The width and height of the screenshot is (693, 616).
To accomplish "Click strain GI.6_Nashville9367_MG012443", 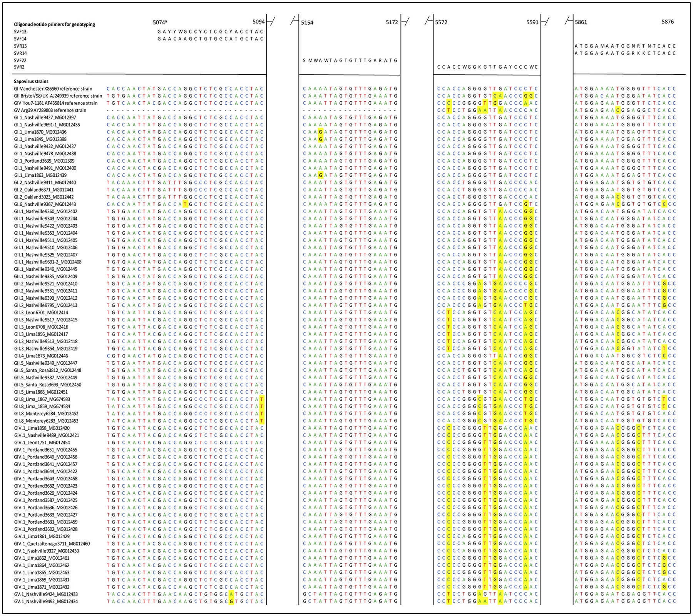I will 45,204.
